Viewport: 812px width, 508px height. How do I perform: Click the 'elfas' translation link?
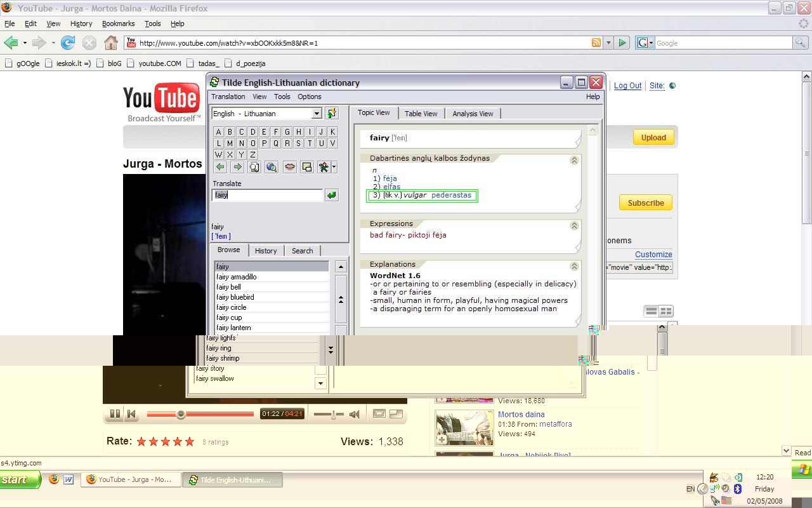click(x=391, y=187)
